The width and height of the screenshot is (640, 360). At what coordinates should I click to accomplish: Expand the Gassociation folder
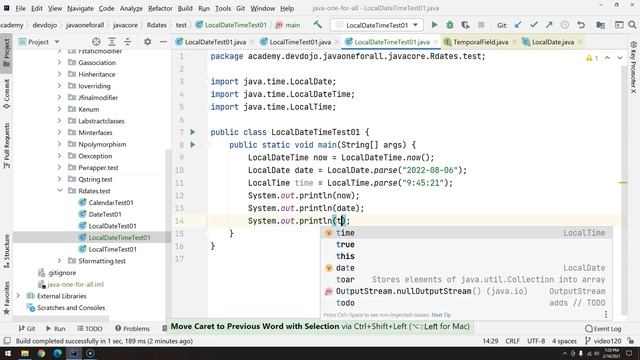(60, 62)
